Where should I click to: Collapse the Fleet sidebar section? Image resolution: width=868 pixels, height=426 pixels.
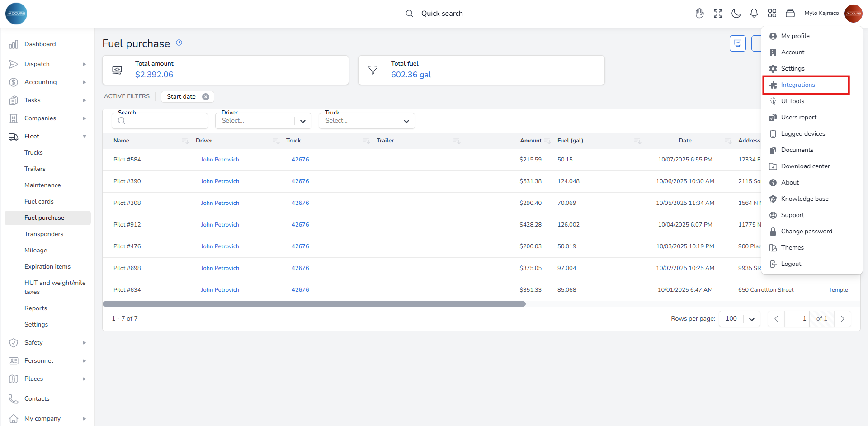[x=84, y=137]
